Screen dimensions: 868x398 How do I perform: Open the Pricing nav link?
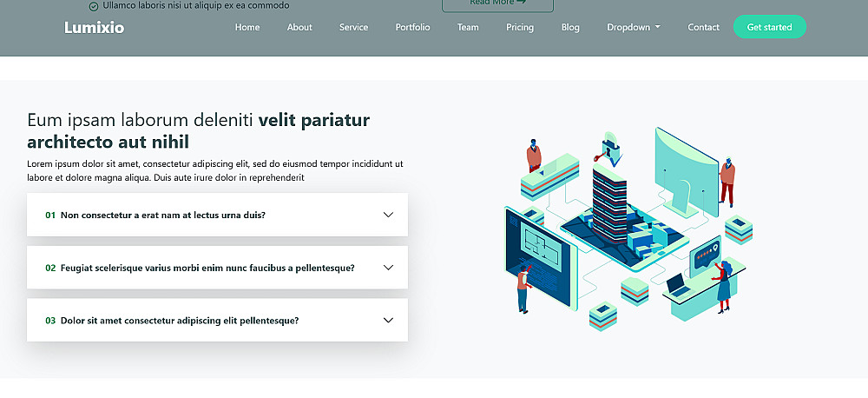[520, 27]
